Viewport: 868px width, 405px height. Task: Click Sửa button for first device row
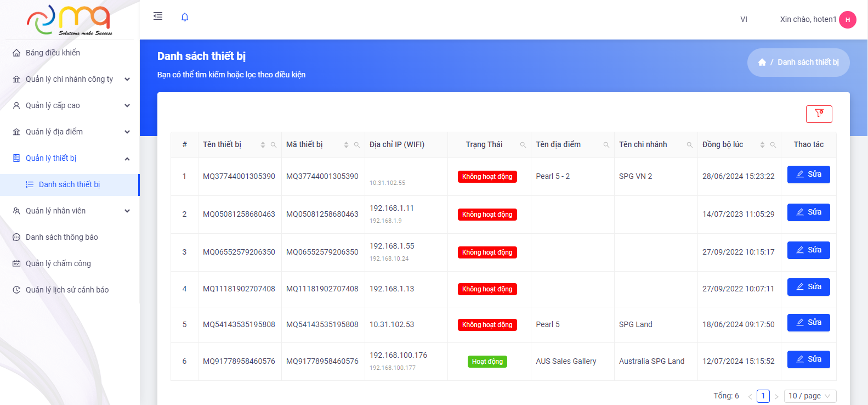pyautogui.click(x=808, y=175)
